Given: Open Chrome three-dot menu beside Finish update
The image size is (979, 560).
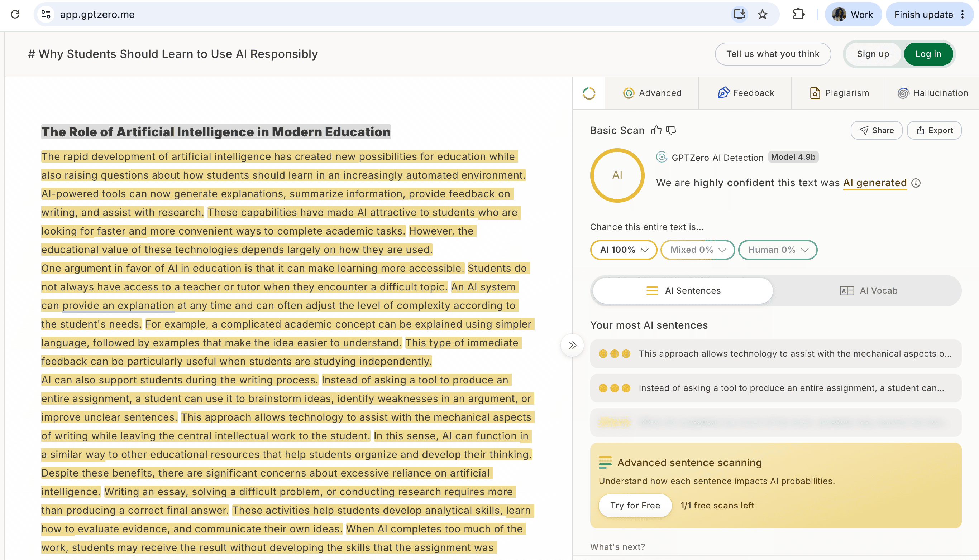Looking at the screenshot, I should point(963,15).
